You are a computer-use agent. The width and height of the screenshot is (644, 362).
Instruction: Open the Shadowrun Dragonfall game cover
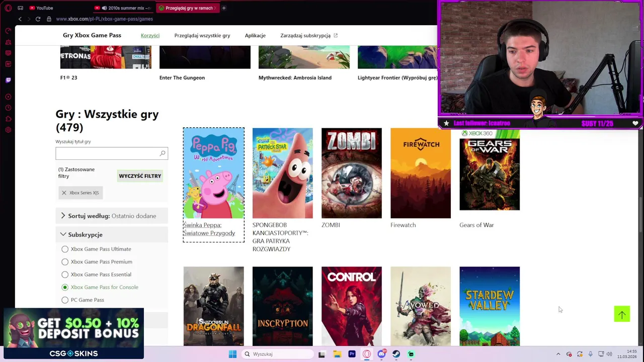click(213, 306)
